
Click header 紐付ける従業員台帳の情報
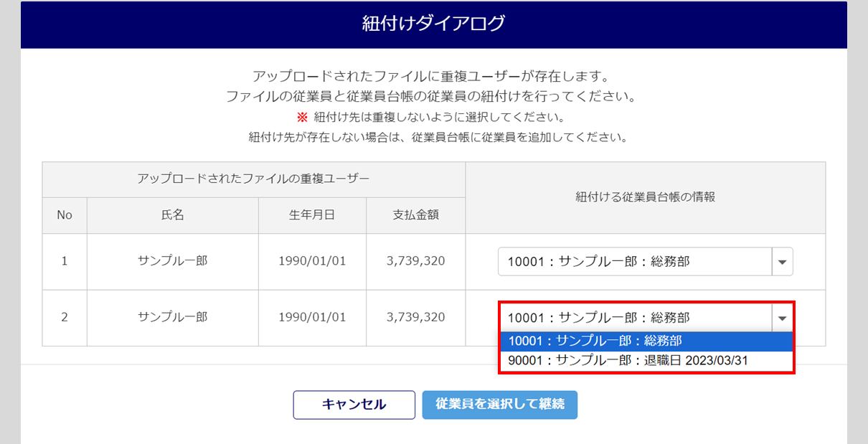[646, 197]
